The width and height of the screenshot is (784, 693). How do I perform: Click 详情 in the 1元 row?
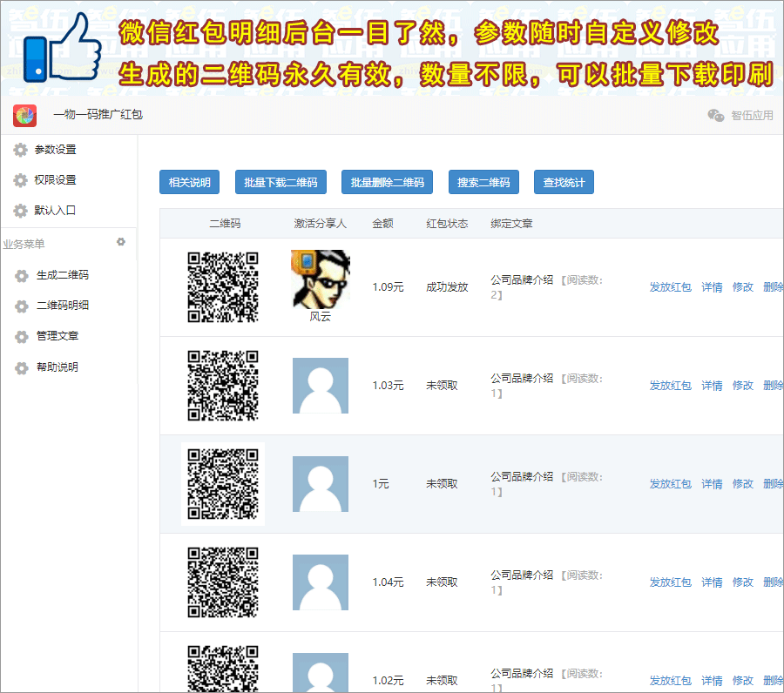click(712, 484)
